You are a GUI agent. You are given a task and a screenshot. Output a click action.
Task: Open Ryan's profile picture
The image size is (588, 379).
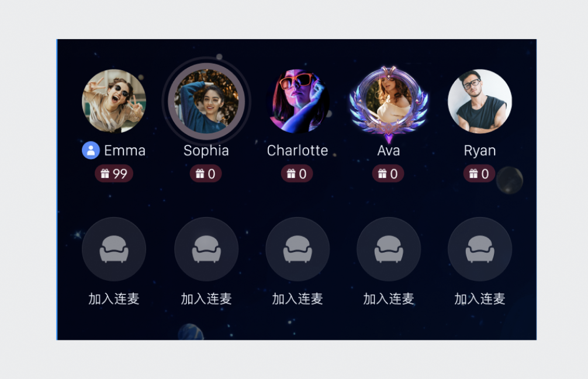480,101
